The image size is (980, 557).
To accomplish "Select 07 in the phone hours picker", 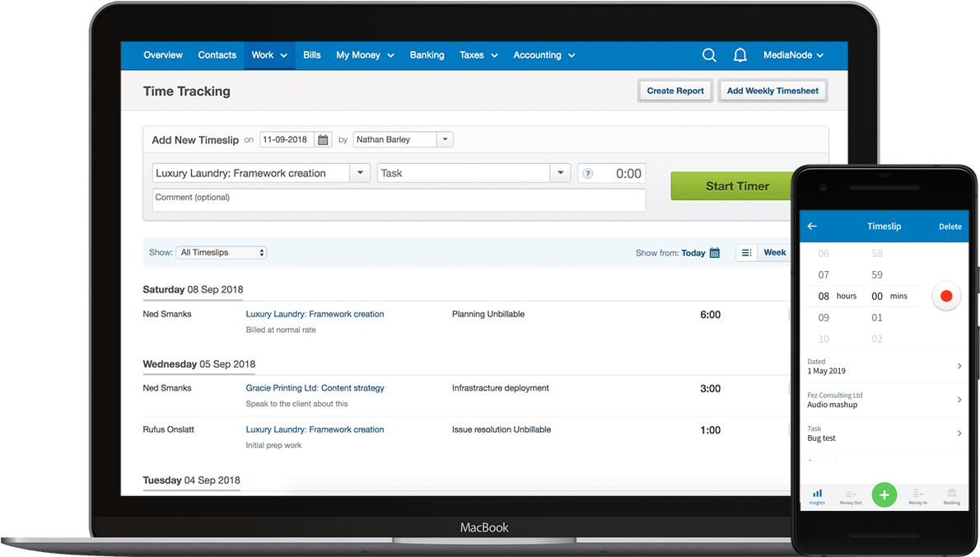I will point(824,274).
